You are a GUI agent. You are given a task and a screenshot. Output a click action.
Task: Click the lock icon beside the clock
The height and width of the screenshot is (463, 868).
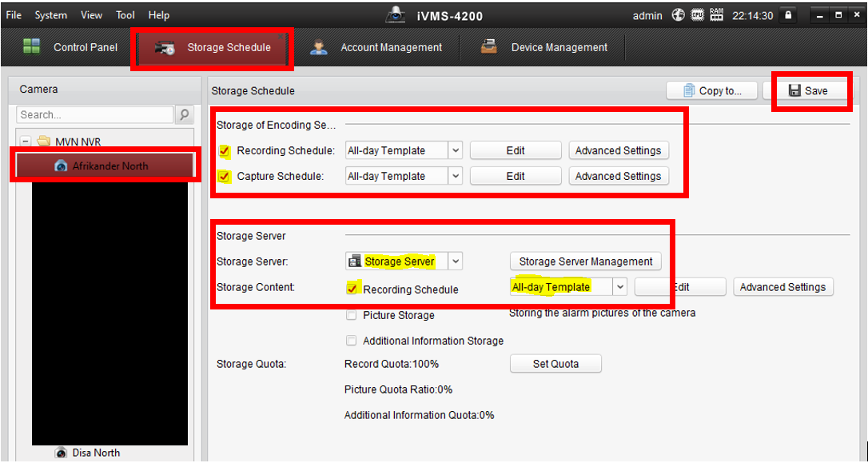(788, 15)
